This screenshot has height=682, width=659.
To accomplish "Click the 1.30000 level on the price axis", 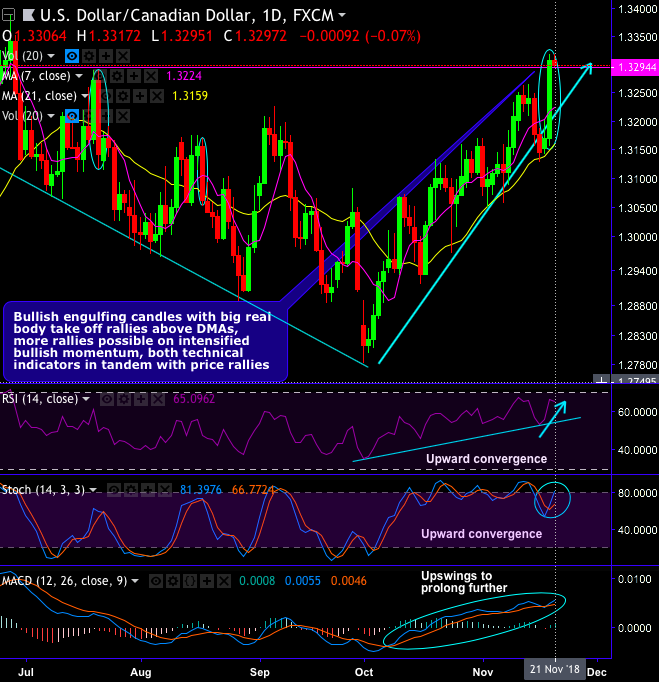I will (637, 237).
